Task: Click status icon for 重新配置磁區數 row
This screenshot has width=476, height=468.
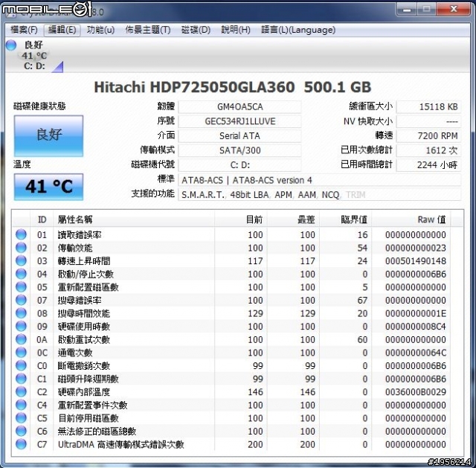Action: pos(21,286)
